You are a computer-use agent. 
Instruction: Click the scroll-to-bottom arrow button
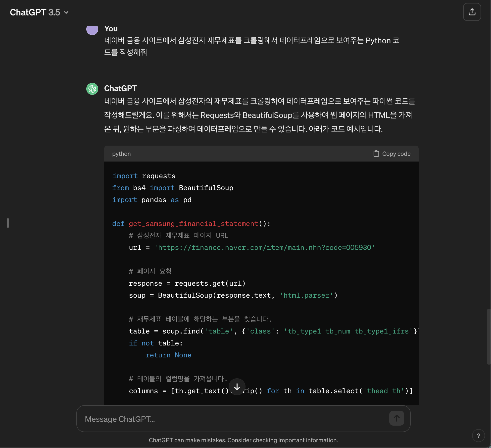click(x=237, y=387)
